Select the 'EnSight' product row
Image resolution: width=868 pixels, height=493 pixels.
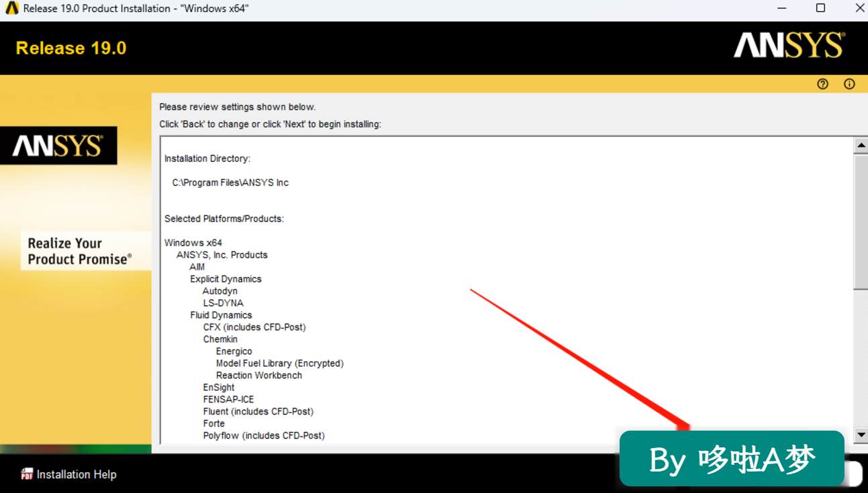click(219, 388)
